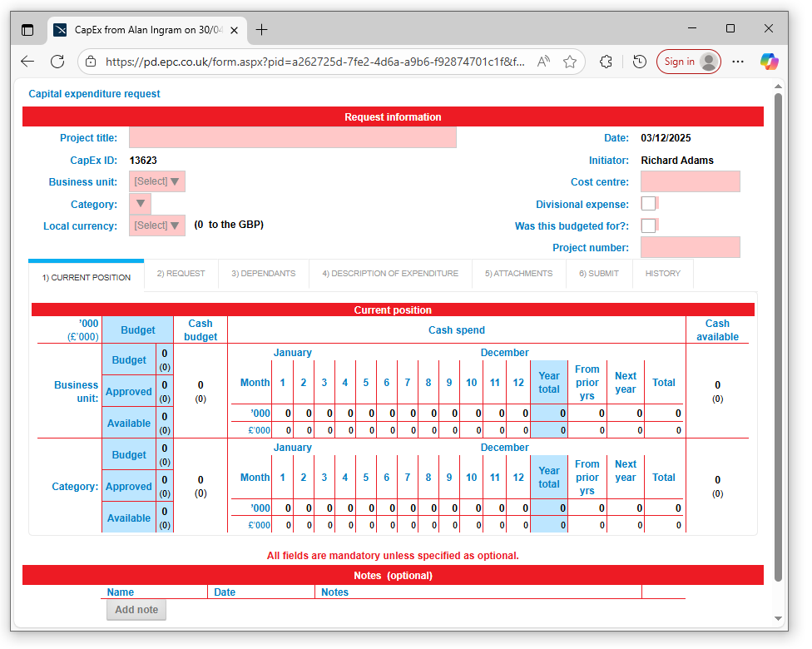Check the Was this budgeted for box
Screen dimensions: 812x649
pyautogui.click(x=648, y=225)
